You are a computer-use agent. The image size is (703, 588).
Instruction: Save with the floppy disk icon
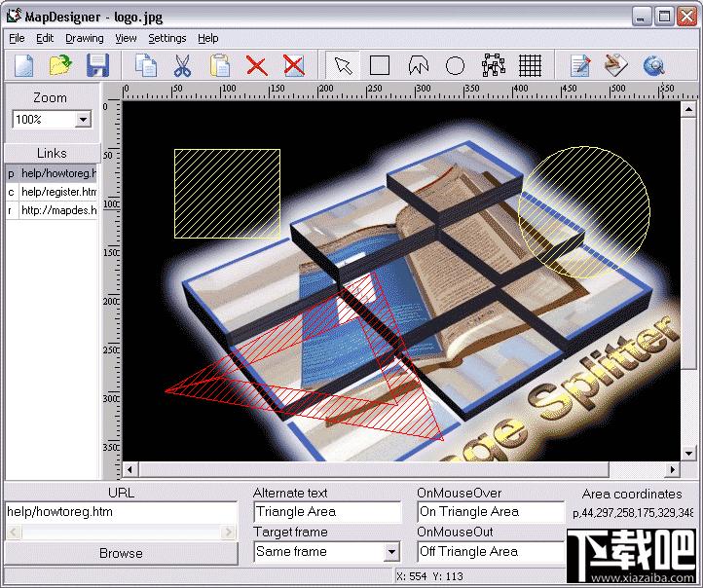(x=97, y=65)
